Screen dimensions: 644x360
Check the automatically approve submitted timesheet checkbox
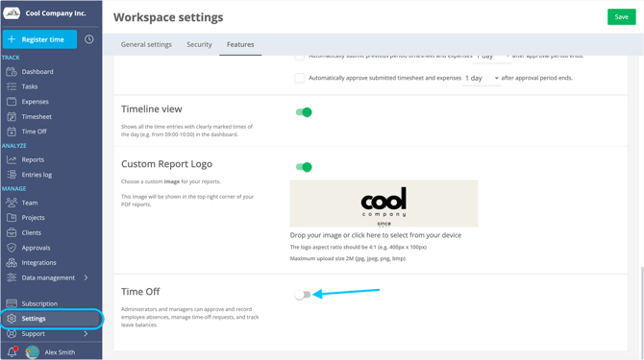[x=299, y=78]
